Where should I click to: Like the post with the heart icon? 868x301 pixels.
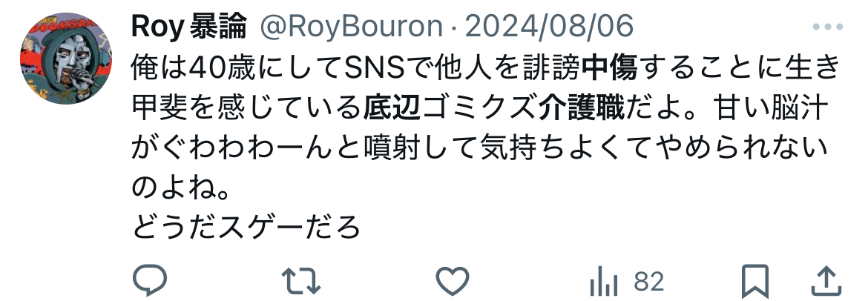coord(453,280)
